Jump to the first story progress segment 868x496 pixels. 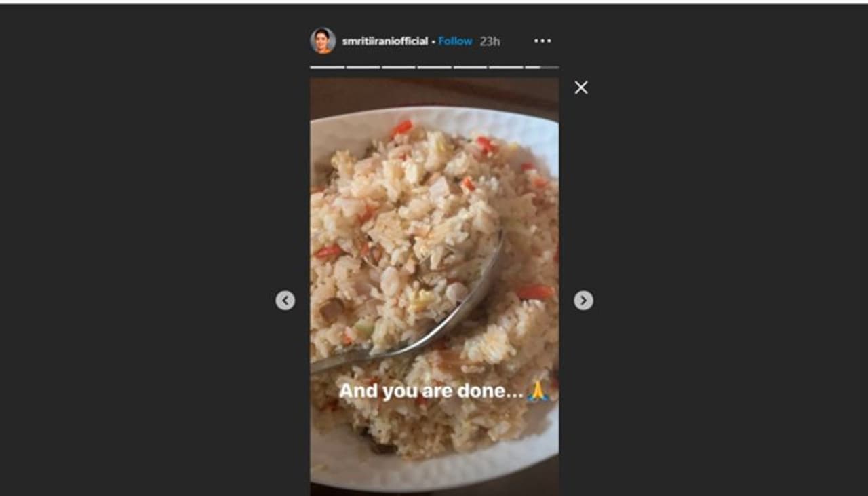(328, 67)
